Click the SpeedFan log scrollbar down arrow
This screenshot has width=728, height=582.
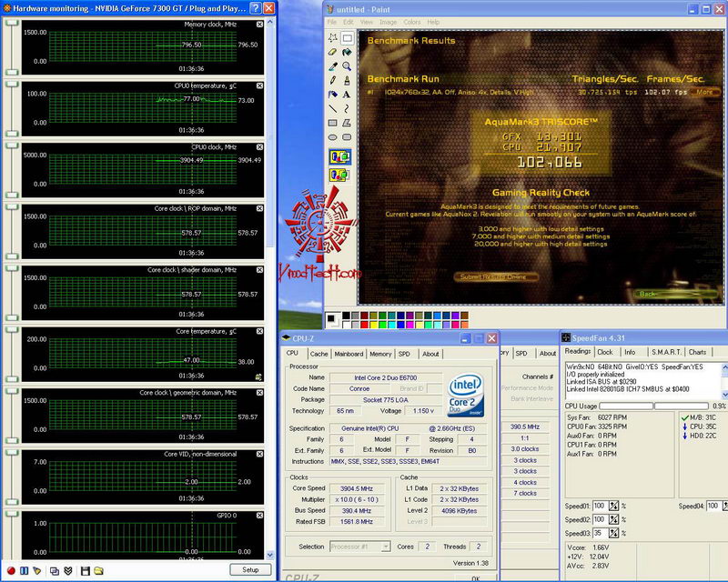point(724,395)
